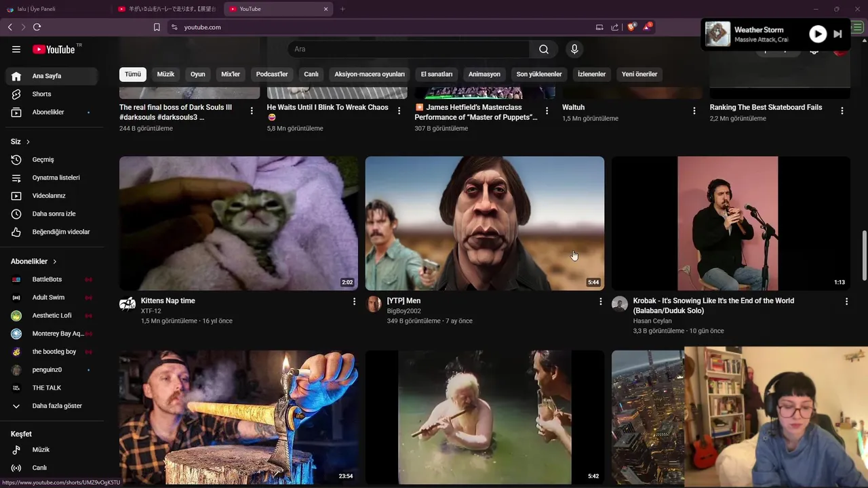Select the Son yüklenenler chip
The image size is (868, 488).
click(x=539, y=74)
